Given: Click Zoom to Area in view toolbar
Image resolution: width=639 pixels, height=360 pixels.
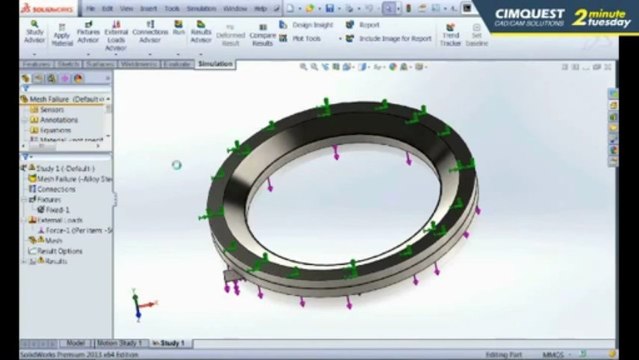Looking at the screenshot, I should [314, 66].
